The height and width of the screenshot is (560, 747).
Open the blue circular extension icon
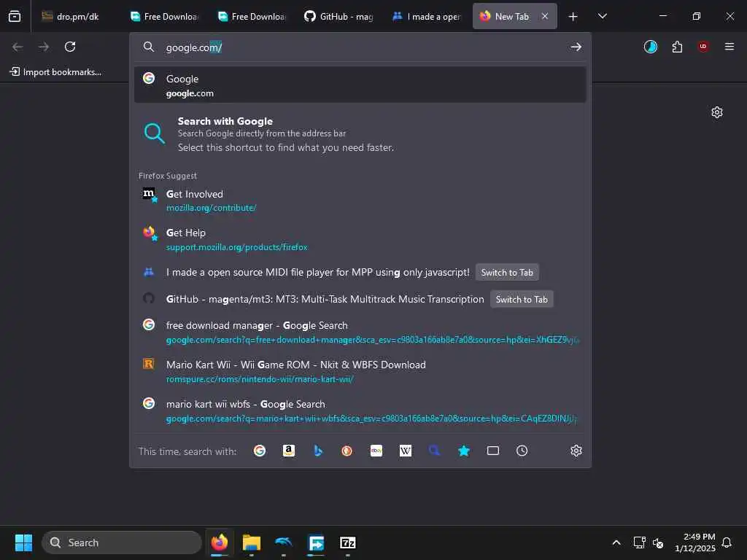tap(650, 47)
